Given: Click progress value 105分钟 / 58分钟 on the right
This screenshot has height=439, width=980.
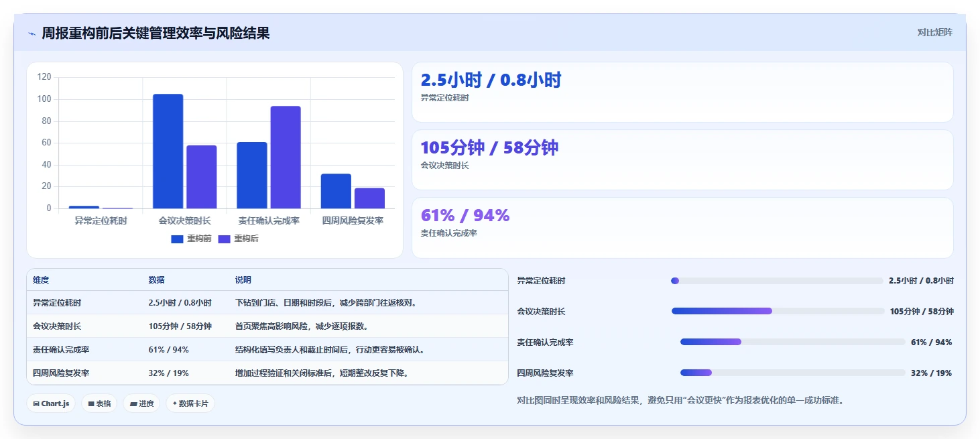Looking at the screenshot, I should pyautogui.click(x=922, y=312).
